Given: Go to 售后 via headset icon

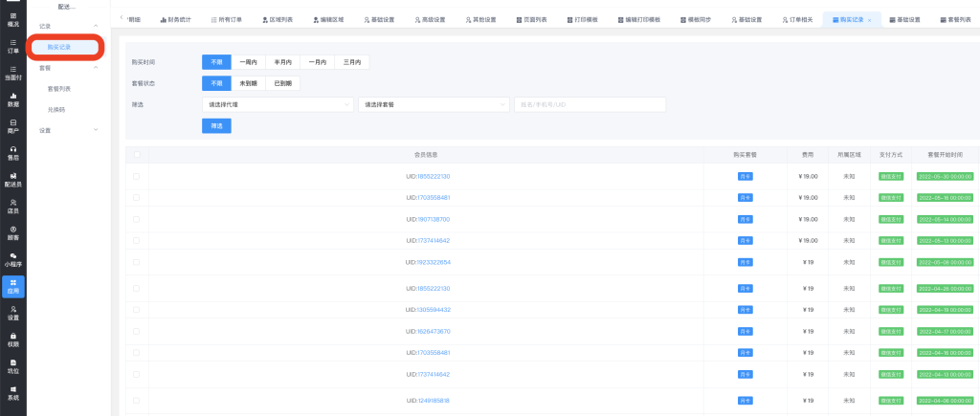Looking at the screenshot, I should pyautogui.click(x=12, y=153).
